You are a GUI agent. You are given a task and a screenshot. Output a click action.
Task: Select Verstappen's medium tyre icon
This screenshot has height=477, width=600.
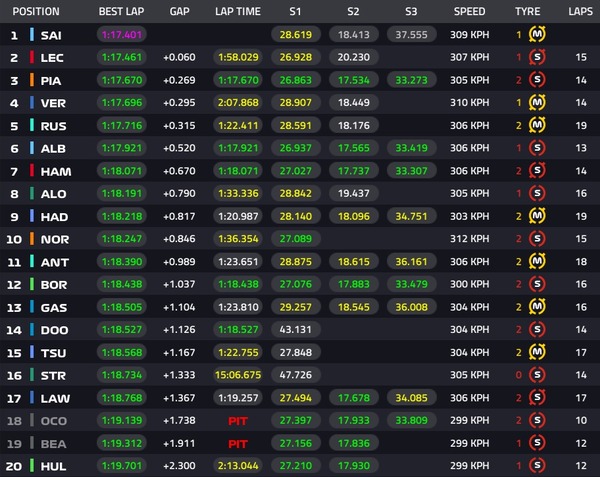(536, 102)
